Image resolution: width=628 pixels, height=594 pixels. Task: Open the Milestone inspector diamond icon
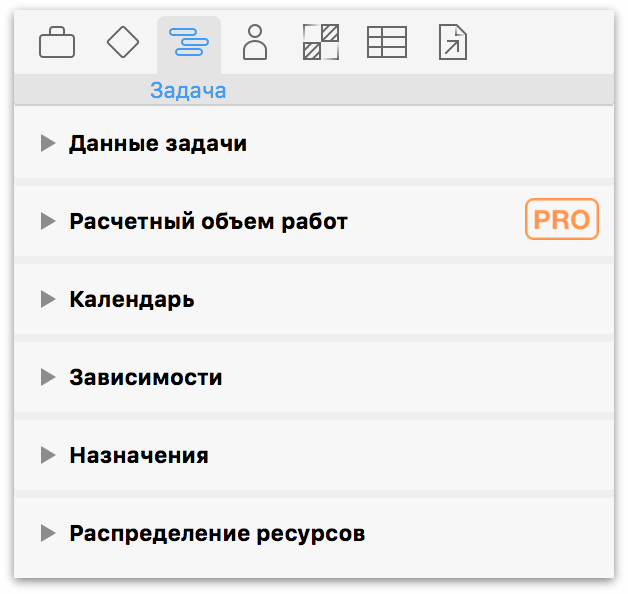[123, 42]
